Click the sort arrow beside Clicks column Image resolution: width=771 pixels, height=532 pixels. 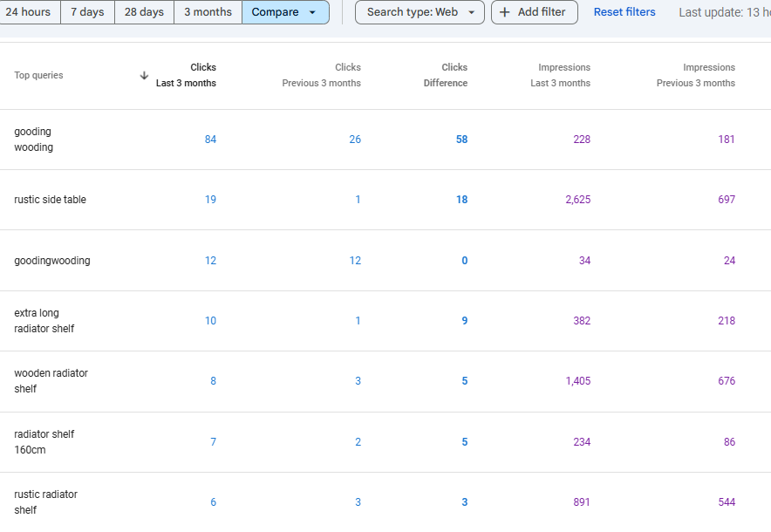point(144,76)
